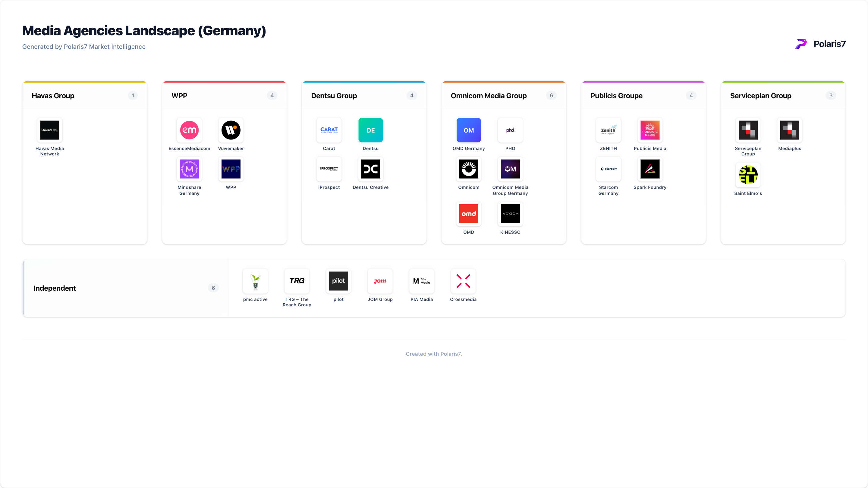
Task: Click the ZENITH logo
Action: pyautogui.click(x=608, y=130)
